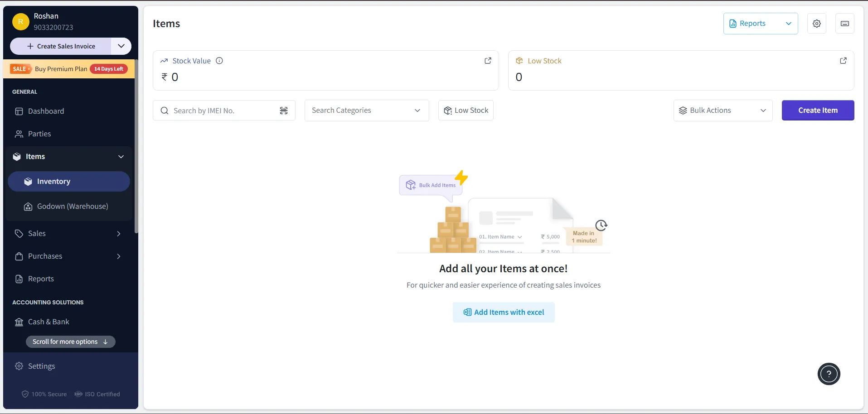Viewport: 868px width, 414px height.
Task: Select Inventory in sidebar
Action: [x=69, y=182]
